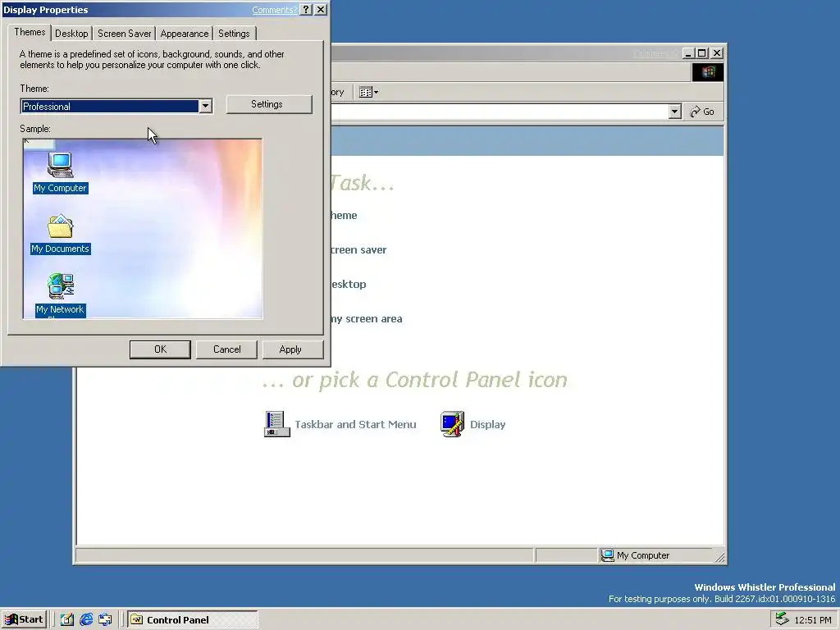Select the Themes tab
840x630 pixels.
30,32
